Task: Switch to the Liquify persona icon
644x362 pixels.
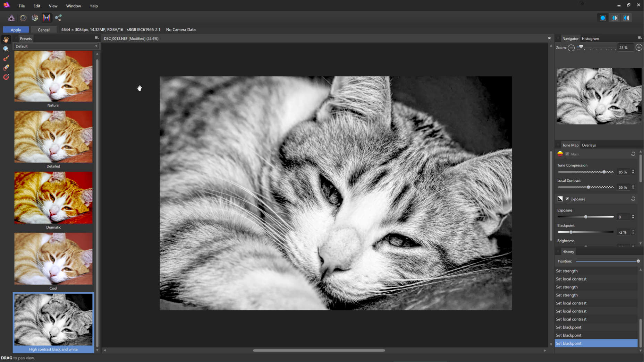Action: point(23,18)
